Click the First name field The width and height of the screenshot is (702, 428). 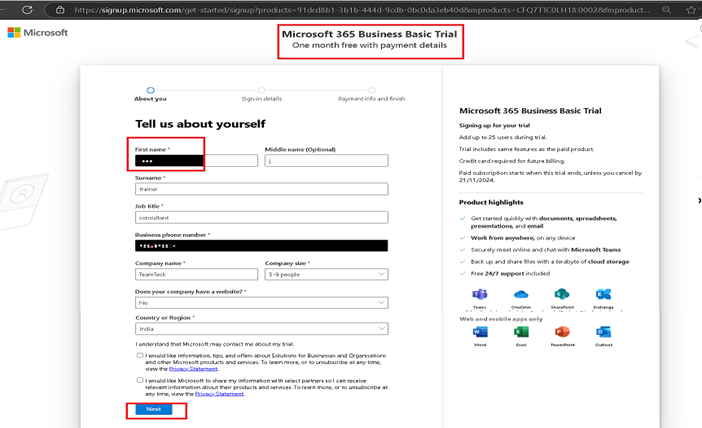coord(197,161)
